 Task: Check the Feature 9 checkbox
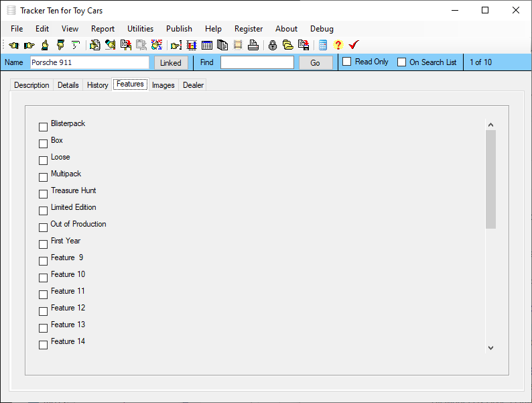pyautogui.click(x=43, y=261)
